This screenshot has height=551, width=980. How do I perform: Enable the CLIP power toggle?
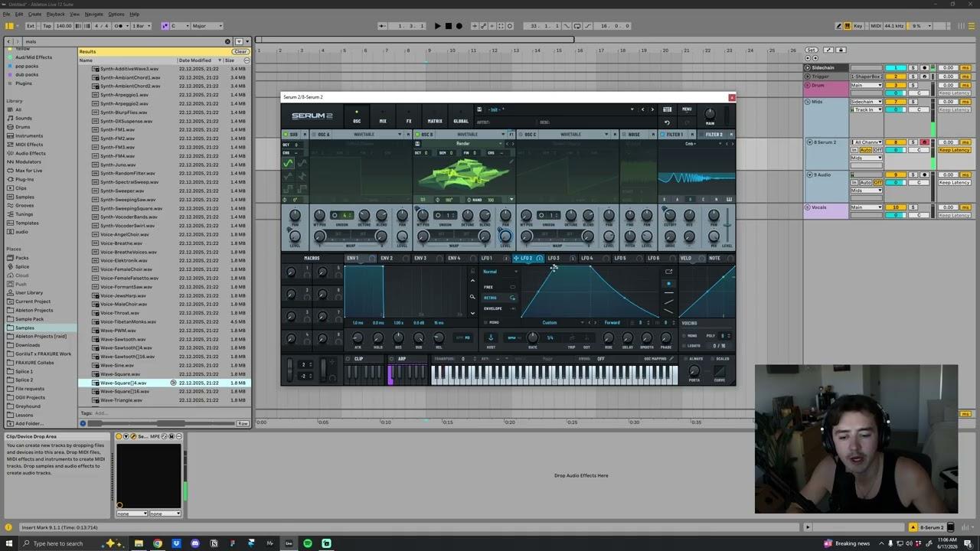(348, 359)
